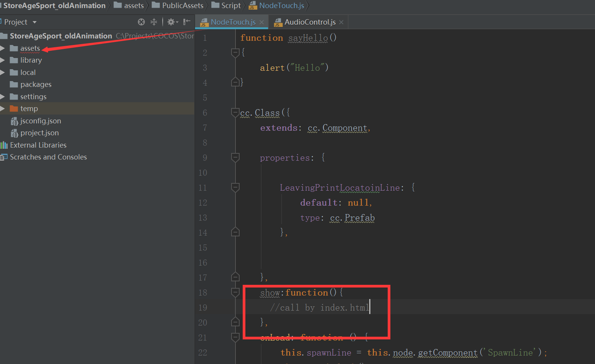Click the Scratches and Consoles icon
The height and width of the screenshot is (364, 595).
pos(4,157)
